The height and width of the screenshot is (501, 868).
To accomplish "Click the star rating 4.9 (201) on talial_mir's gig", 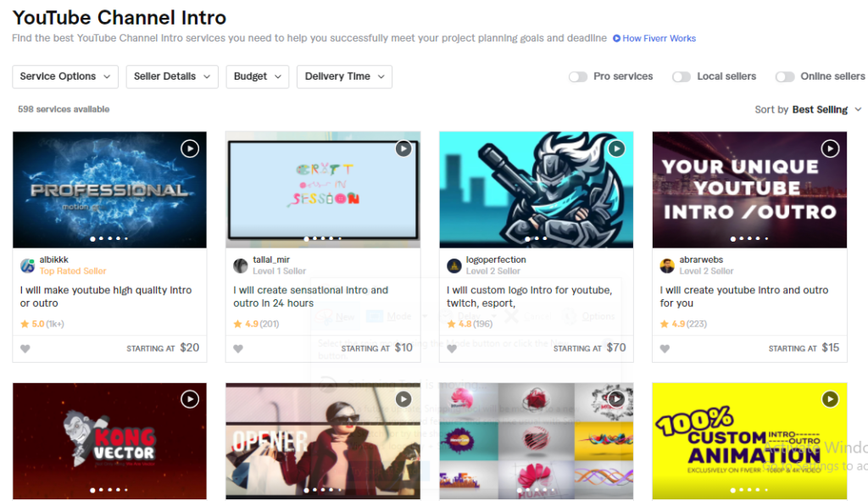I will click(x=256, y=324).
